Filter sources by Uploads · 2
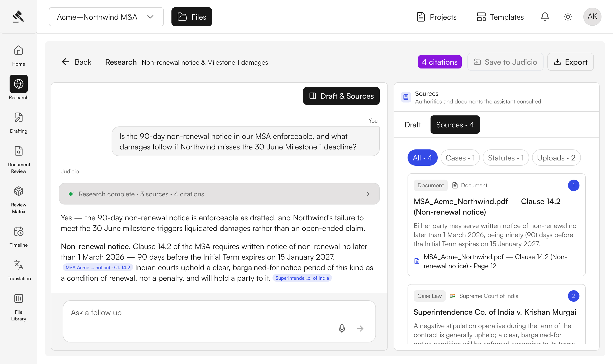The width and height of the screenshot is (613, 364). [x=556, y=158]
